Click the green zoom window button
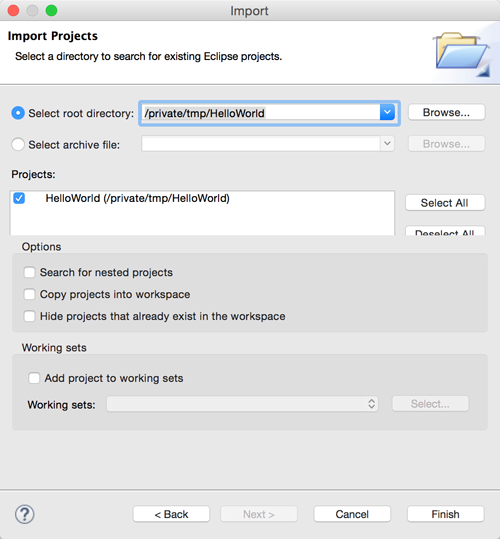500x539 pixels. tap(52, 11)
